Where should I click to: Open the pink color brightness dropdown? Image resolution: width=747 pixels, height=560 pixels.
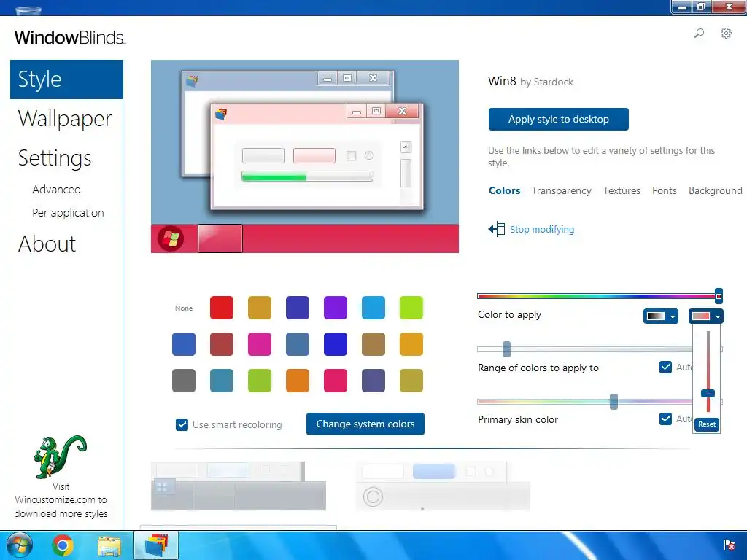(706, 316)
